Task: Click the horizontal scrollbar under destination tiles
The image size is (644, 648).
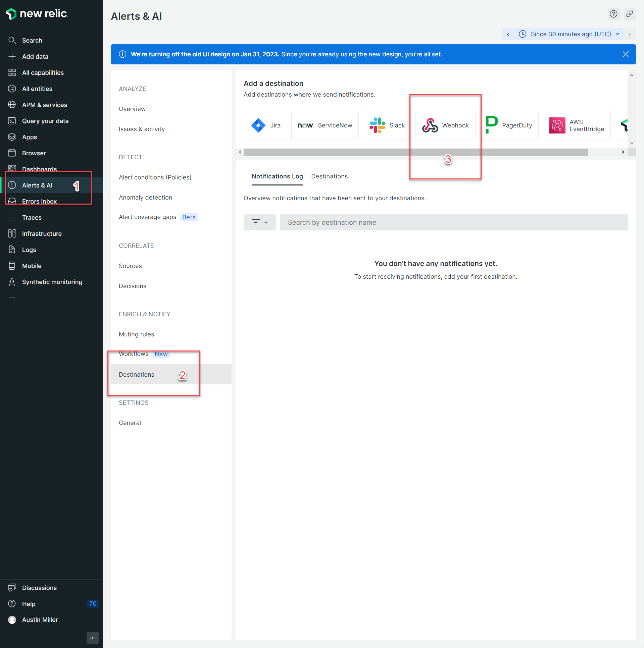Action: pos(415,152)
